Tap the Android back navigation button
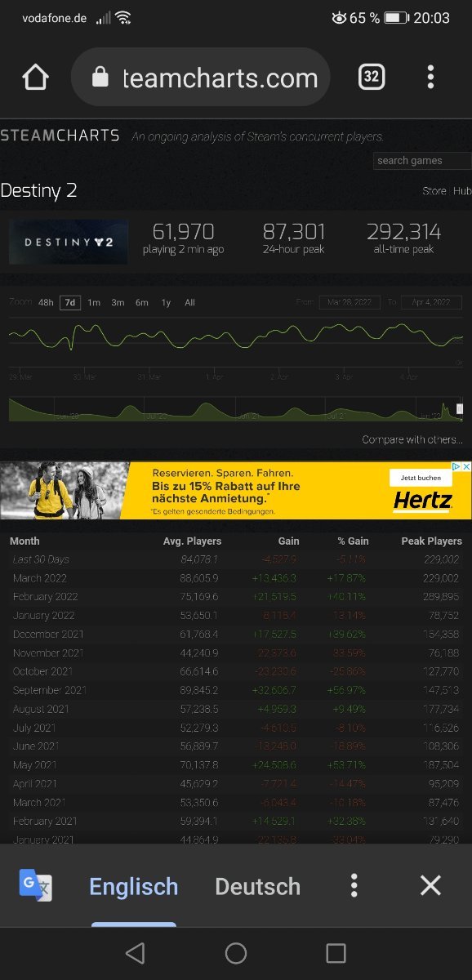Screen dimensions: 472x980 (x=136, y=953)
